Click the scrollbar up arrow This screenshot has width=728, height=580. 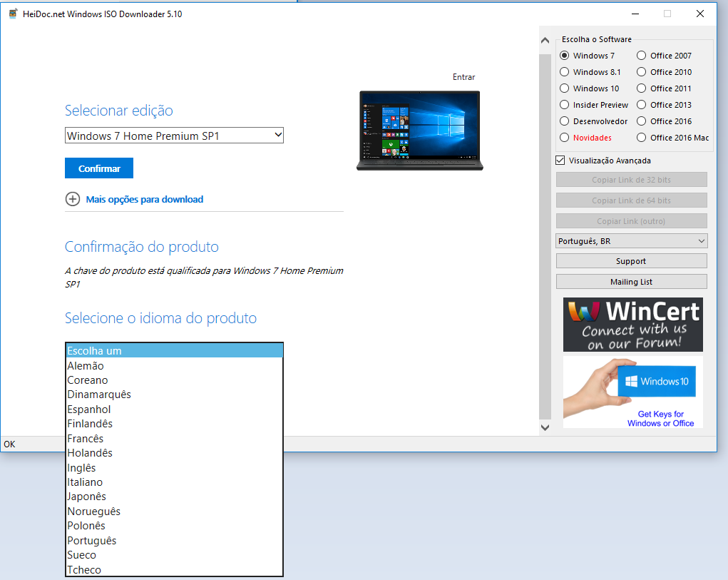pyautogui.click(x=545, y=41)
